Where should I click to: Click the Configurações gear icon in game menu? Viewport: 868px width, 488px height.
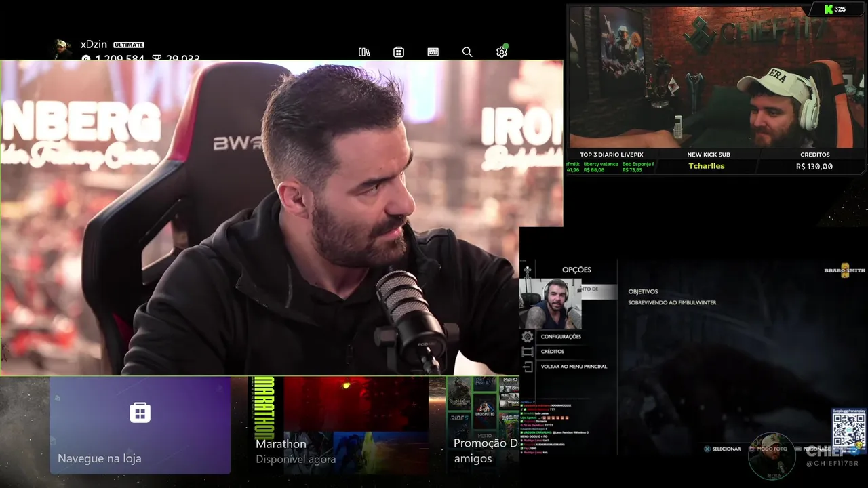528,337
